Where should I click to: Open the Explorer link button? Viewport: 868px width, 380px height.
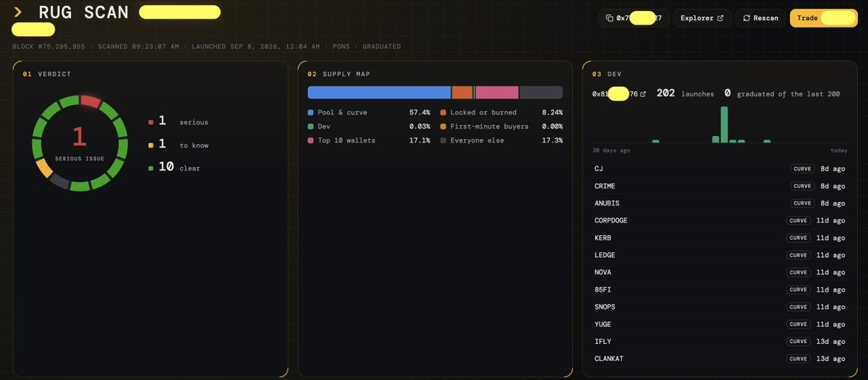pyautogui.click(x=702, y=18)
